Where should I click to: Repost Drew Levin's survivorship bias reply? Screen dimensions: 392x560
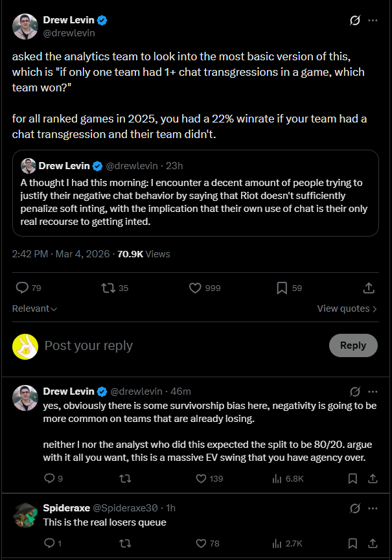(x=125, y=478)
